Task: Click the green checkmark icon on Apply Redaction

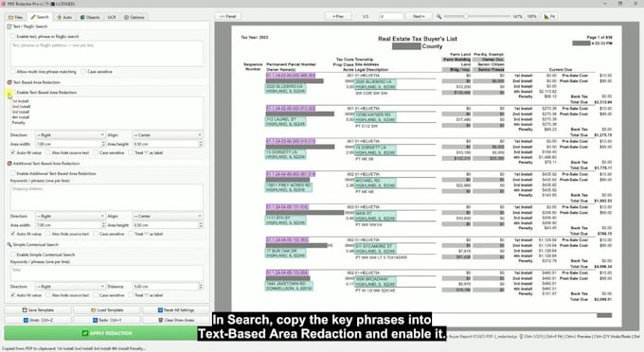Action: click(85, 333)
